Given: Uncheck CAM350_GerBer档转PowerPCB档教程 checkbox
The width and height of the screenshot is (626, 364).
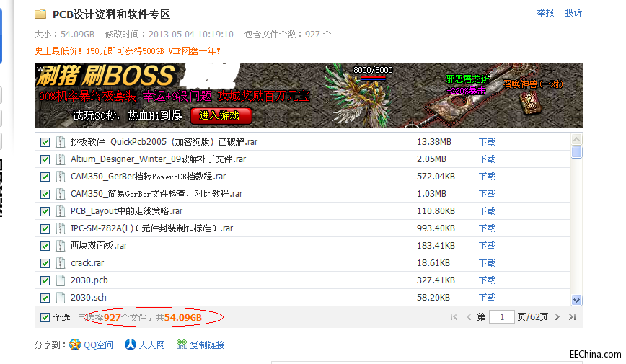Looking at the screenshot, I should pos(45,177).
